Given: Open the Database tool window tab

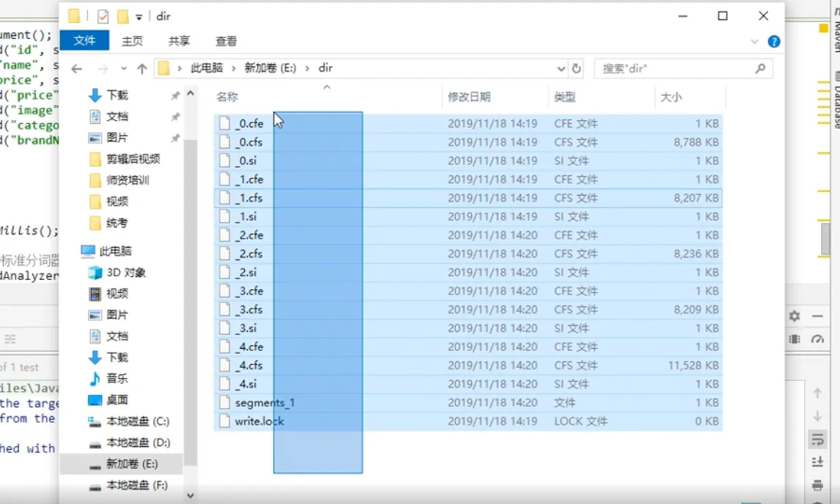Looking at the screenshot, I should [836, 100].
